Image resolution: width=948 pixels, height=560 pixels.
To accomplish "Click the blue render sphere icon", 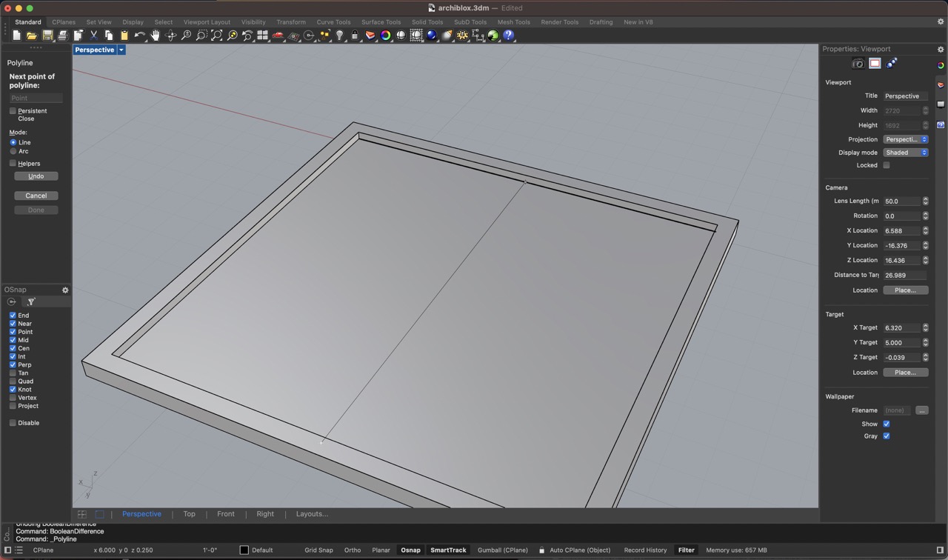I will pos(432,36).
